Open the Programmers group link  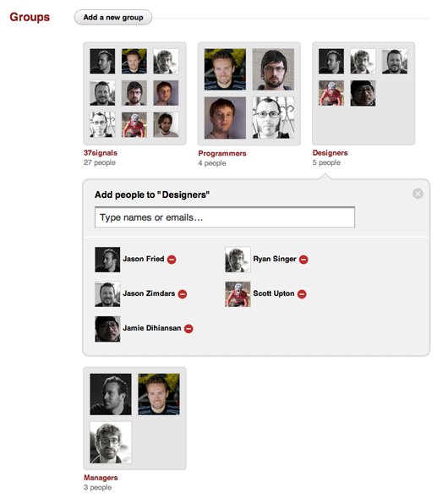click(222, 153)
